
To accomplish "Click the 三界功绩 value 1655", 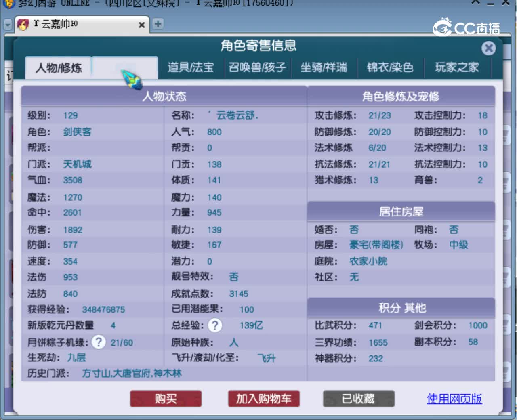I will click(x=378, y=343).
